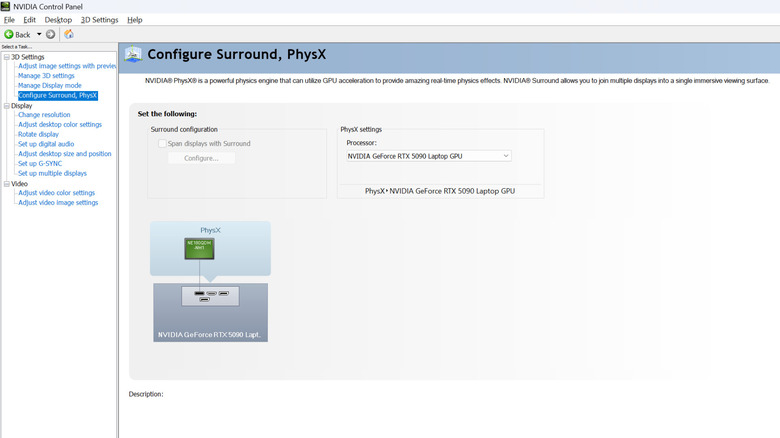Open the Desktop menu
The height and width of the screenshot is (438, 780).
pyautogui.click(x=58, y=20)
